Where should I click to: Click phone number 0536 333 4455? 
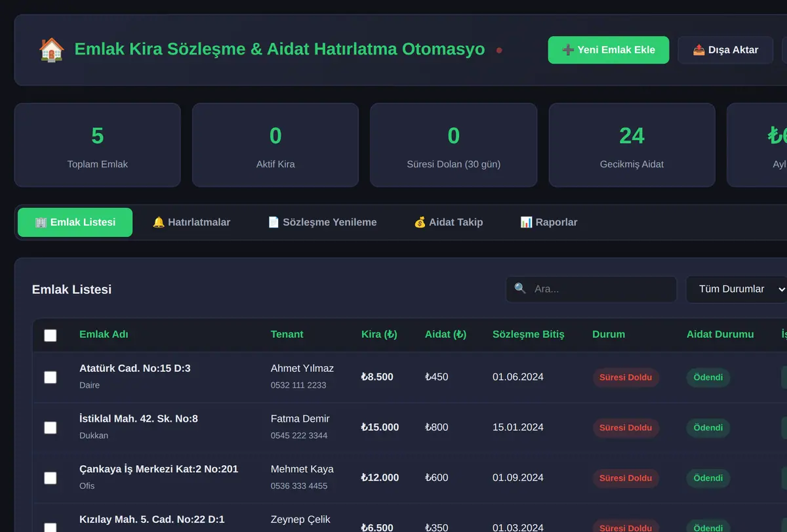pos(299,486)
